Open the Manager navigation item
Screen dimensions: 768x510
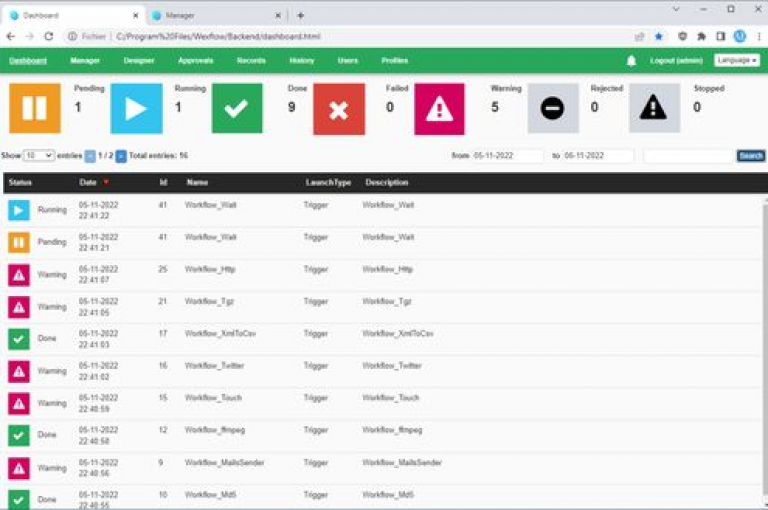85,61
